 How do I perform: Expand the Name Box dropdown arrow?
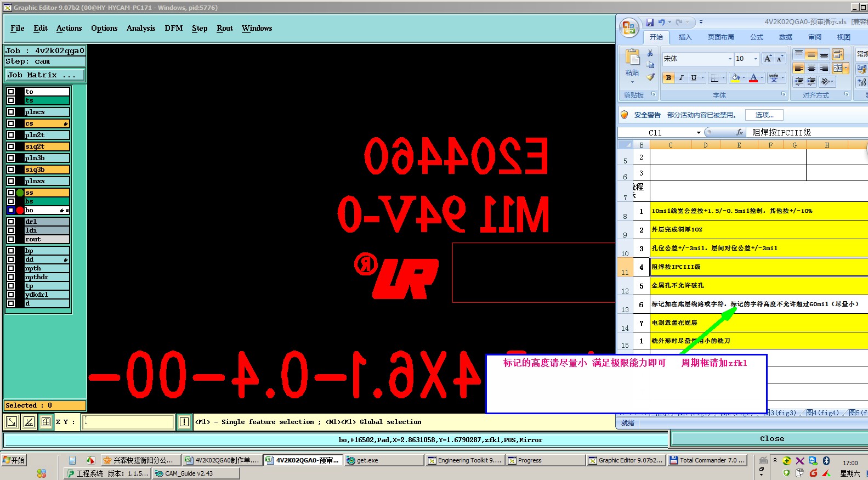[699, 133]
